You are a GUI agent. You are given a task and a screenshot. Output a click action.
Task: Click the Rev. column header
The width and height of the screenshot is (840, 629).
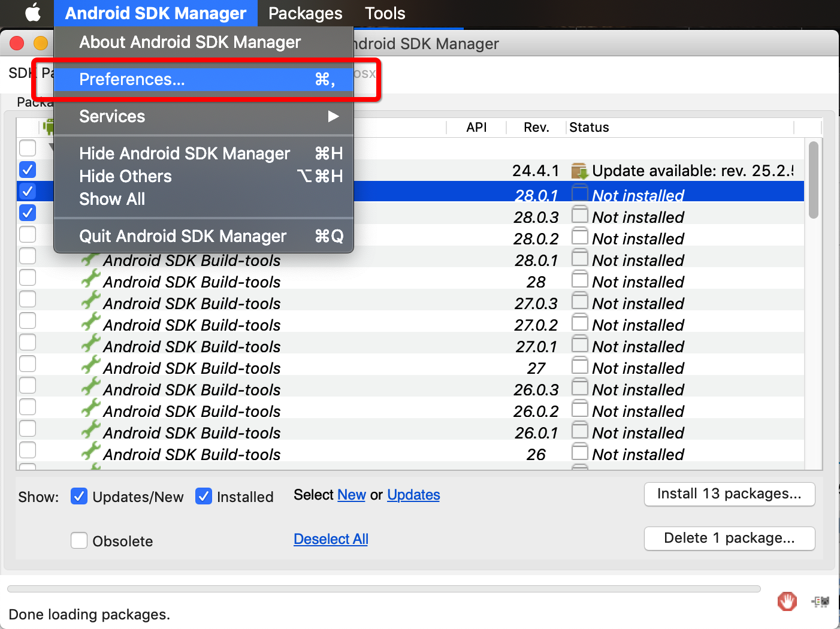[536, 127]
